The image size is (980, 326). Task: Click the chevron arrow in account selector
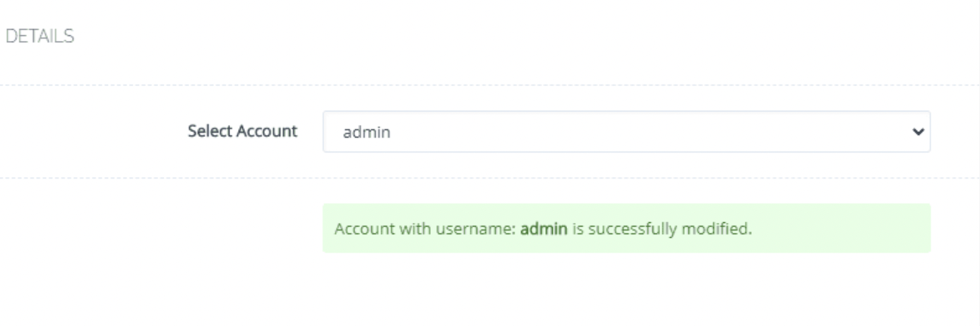(917, 131)
